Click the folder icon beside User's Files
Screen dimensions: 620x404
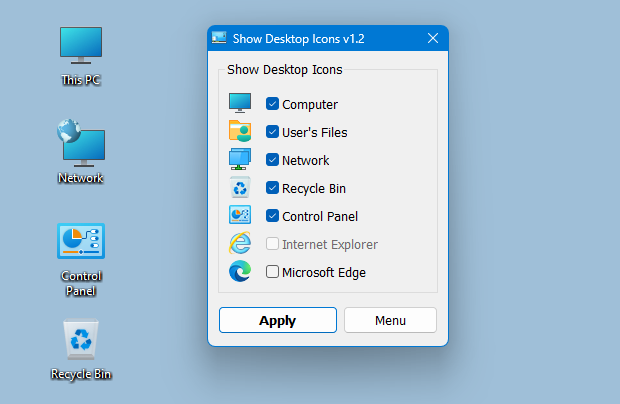pos(240,132)
